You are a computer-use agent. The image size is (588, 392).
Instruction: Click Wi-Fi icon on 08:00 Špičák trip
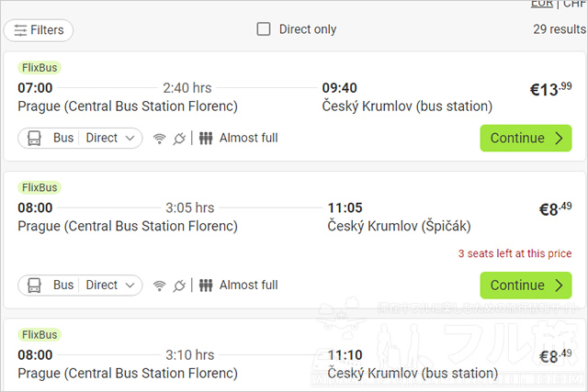click(159, 286)
